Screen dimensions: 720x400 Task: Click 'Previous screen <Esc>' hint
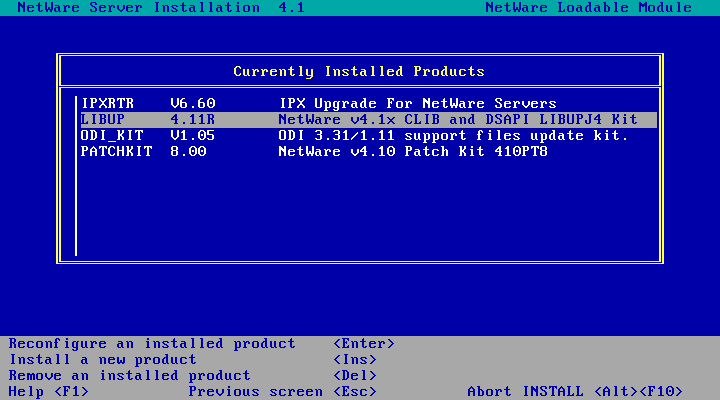[x=283, y=392]
